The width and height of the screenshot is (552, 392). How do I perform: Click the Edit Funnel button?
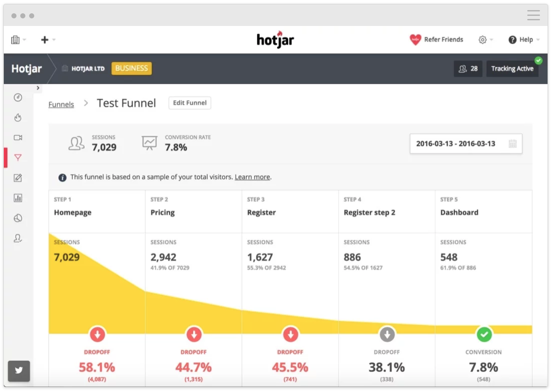[189, 103]
